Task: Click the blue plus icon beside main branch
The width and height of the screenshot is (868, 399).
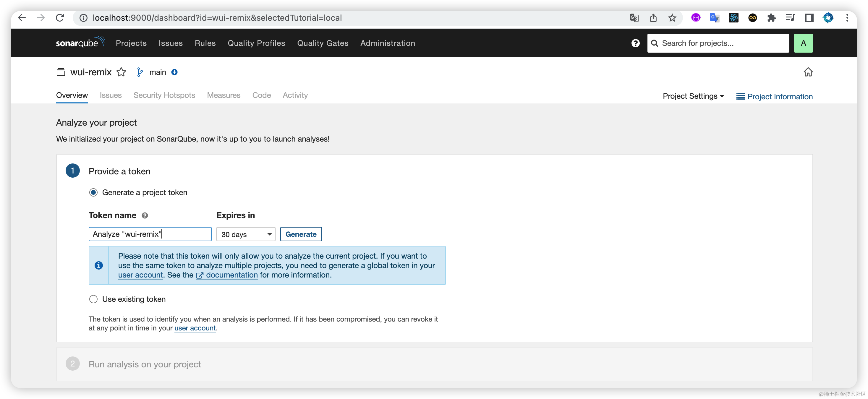Action: (174, 72)
